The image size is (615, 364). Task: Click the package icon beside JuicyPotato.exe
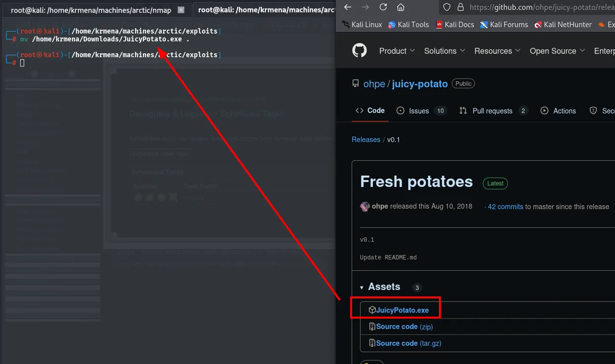[372, 310]
